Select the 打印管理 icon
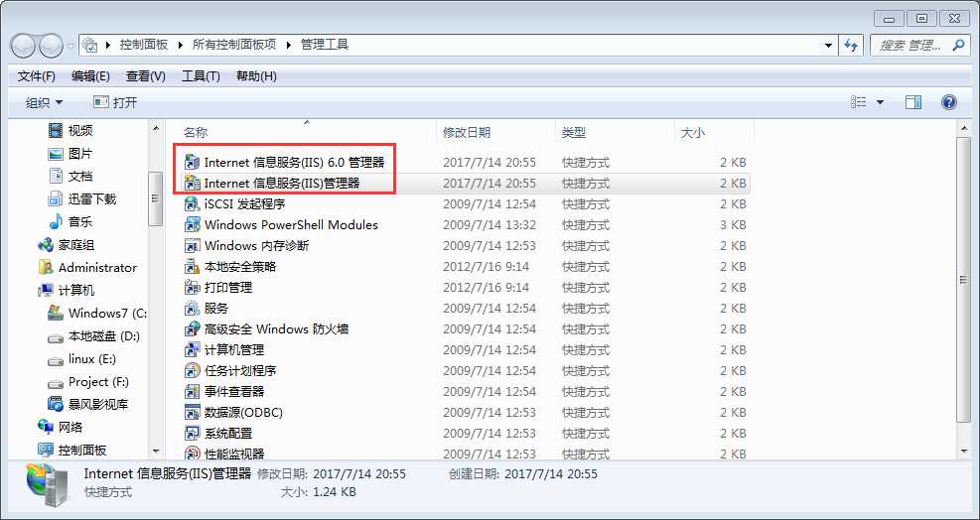The image size is (980, 520). tap(192, 288)
